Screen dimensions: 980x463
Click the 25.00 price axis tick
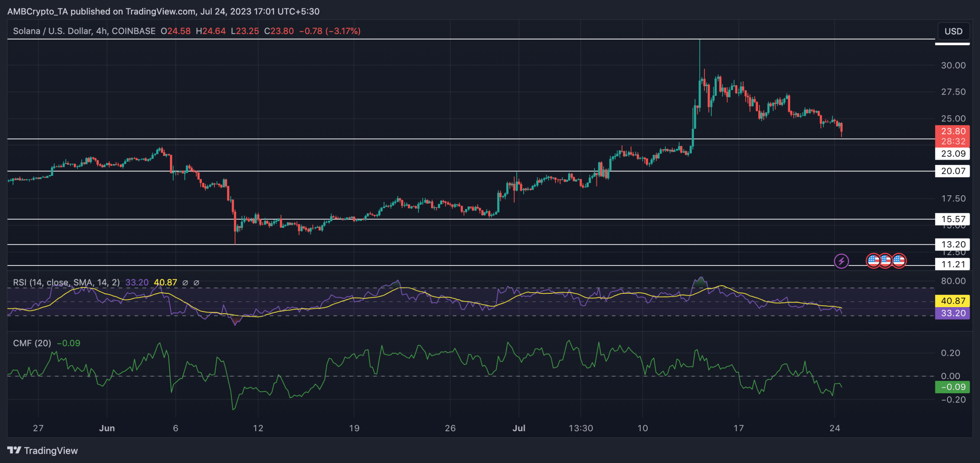coord(953,118)
